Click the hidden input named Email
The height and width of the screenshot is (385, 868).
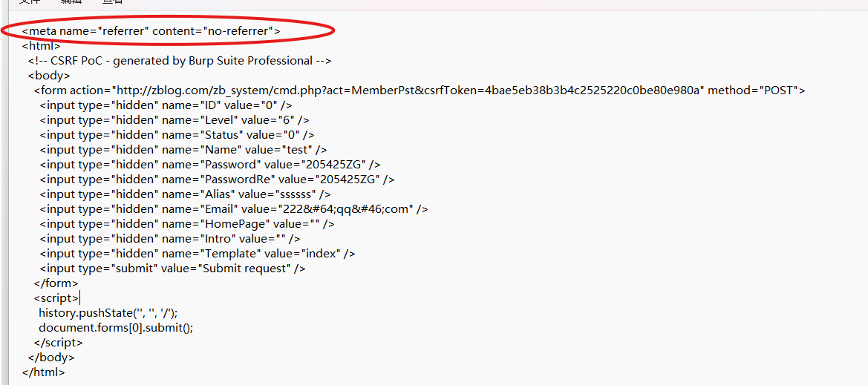(234, 209)
